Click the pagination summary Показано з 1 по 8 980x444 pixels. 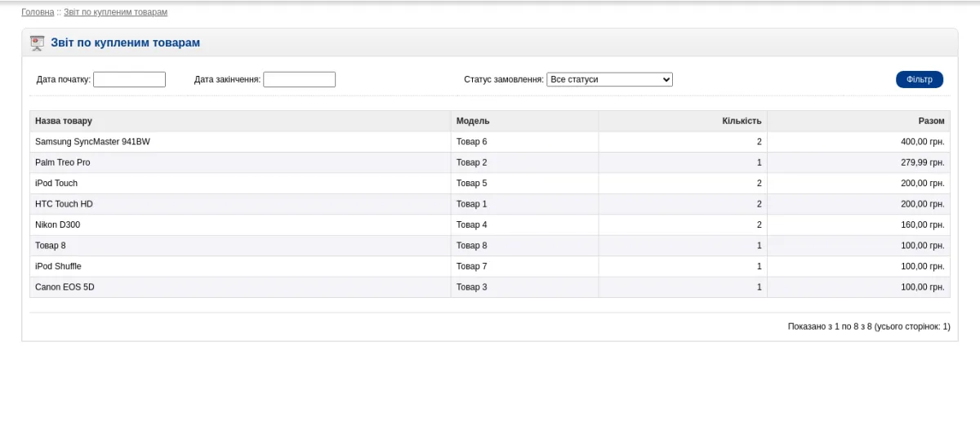tap(869, 326)
